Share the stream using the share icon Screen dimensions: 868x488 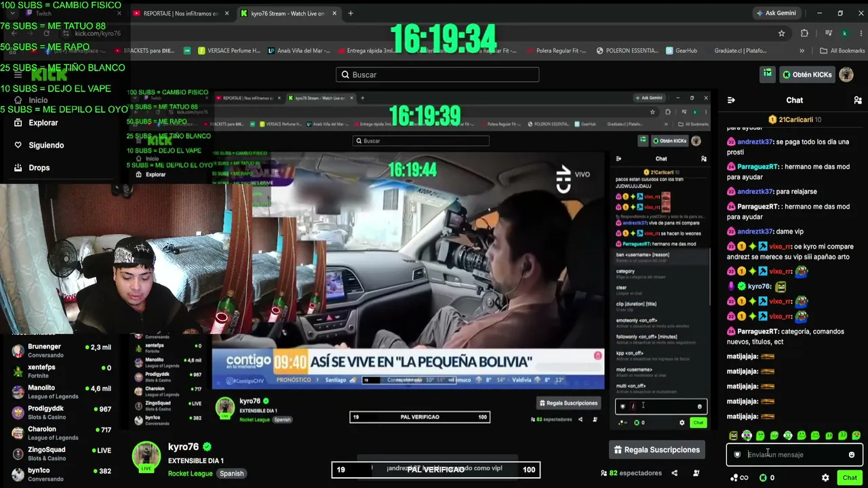(x=674, y=473)
